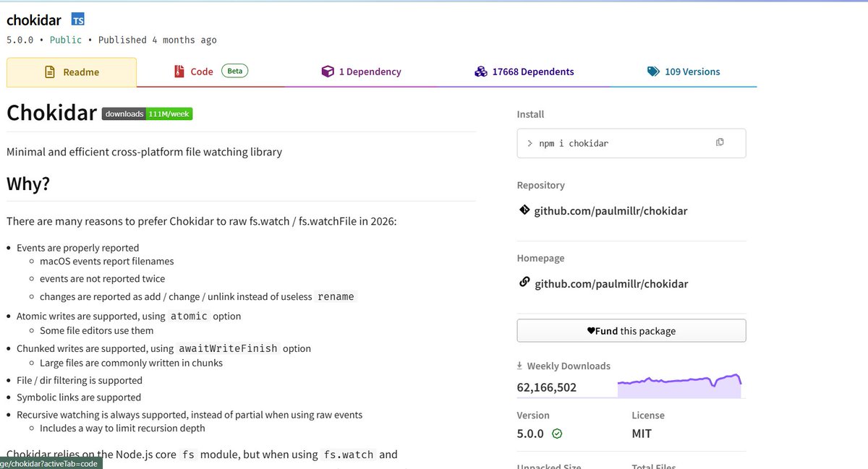
Task: Open Homepage link github.com/paulmillr/chokidar
Action: [611, 284]
